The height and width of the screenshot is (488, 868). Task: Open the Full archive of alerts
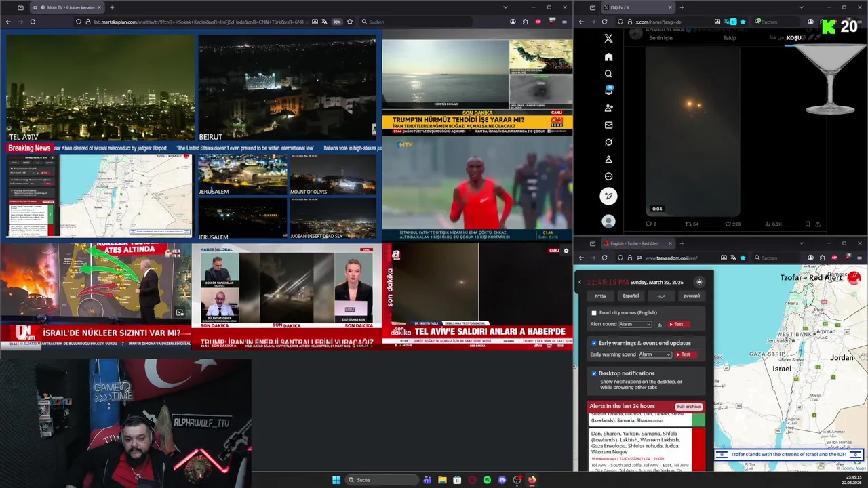(x=688, y=407)
